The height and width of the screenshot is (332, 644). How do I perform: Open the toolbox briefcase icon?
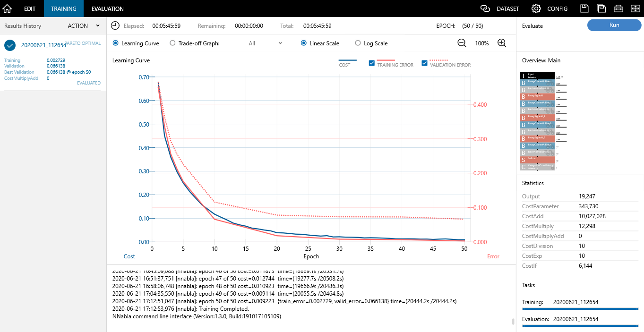[618, 9]
